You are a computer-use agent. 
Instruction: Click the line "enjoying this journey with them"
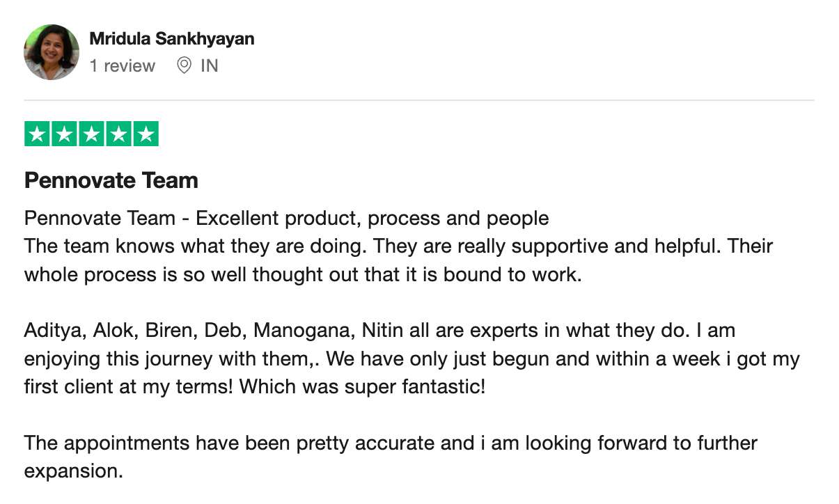[173, 359]
